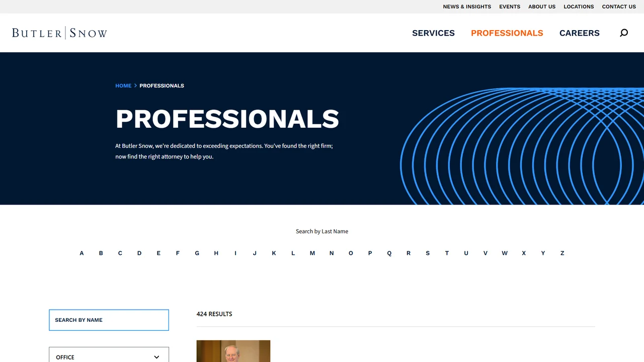Viewport: 644px width, 362px height.
Task: Filter last names by letter U
Action: (x=466, y=253)
